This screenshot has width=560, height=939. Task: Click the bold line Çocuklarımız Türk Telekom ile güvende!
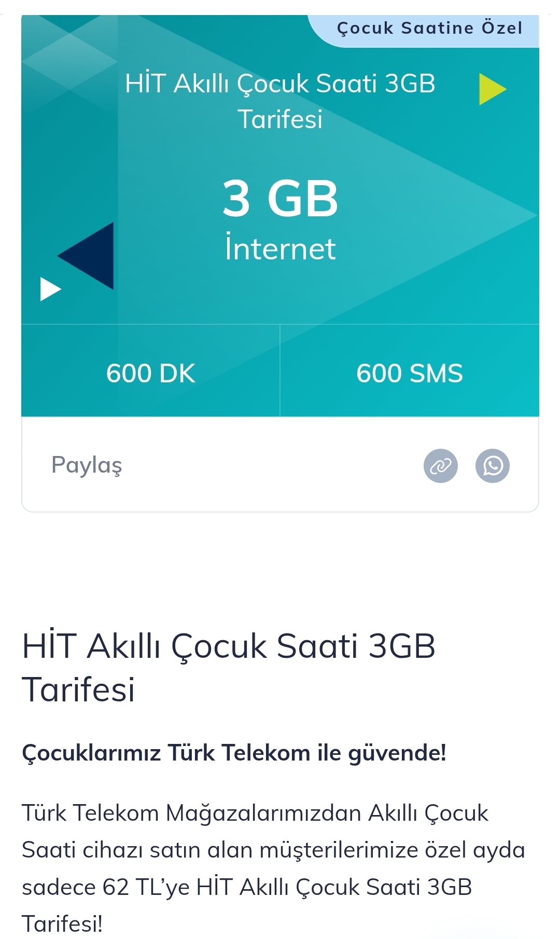234,753
